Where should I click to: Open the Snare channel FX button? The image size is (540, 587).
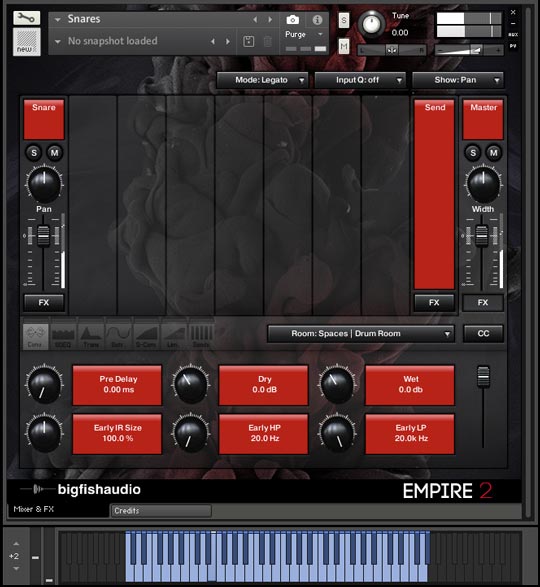(x=44, y=302)
